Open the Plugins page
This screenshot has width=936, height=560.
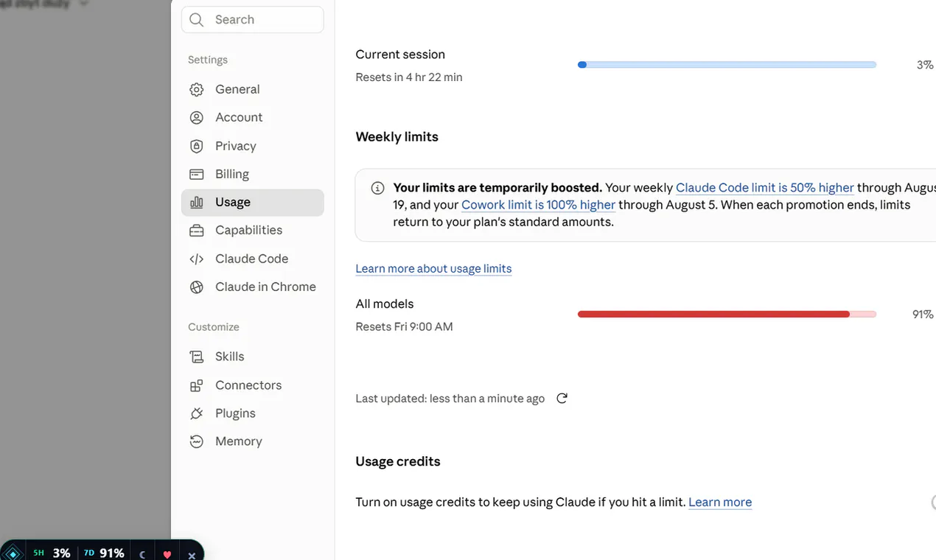click(x=252, y=413)
